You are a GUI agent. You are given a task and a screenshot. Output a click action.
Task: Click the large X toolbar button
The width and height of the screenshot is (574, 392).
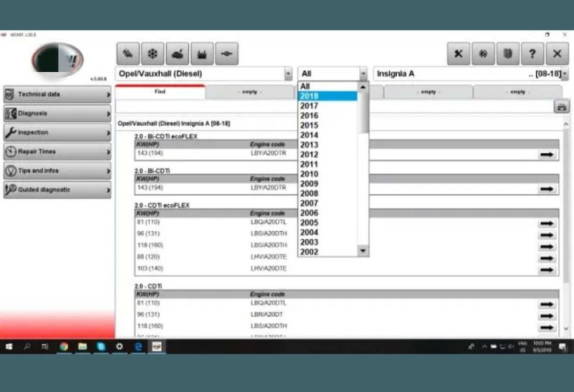click(557, 54)
